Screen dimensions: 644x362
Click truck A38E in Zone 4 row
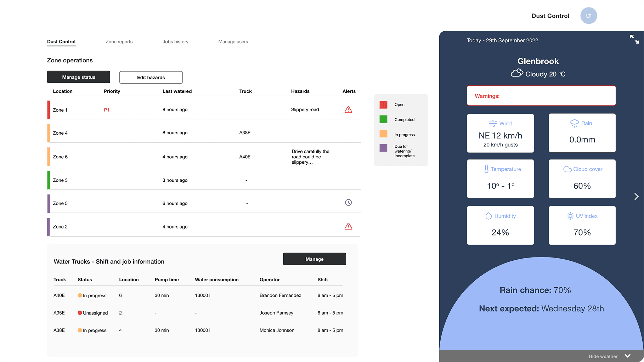pos(245,133)
